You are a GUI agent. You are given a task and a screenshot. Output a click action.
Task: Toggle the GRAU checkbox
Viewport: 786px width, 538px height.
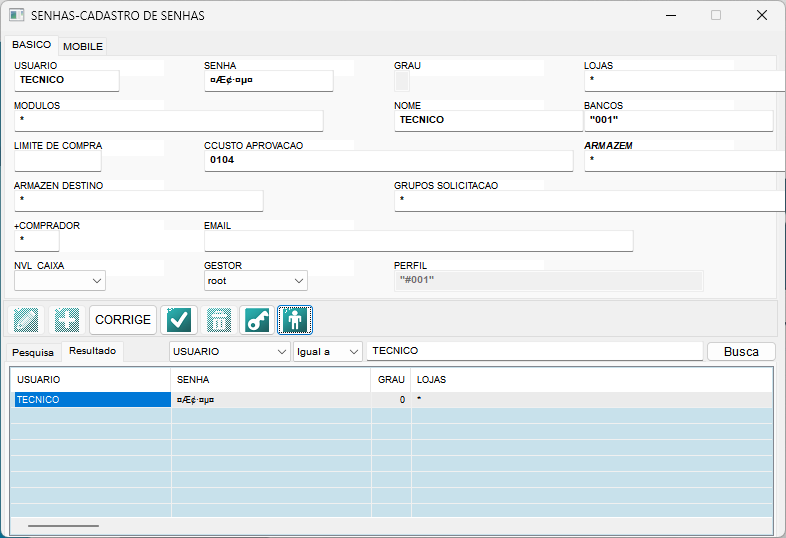point(402,81)
